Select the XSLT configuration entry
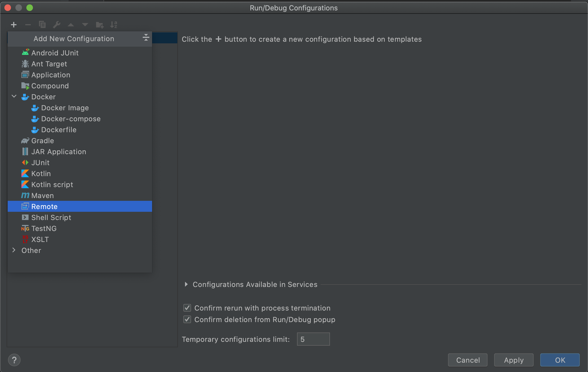 click(40, 239)
